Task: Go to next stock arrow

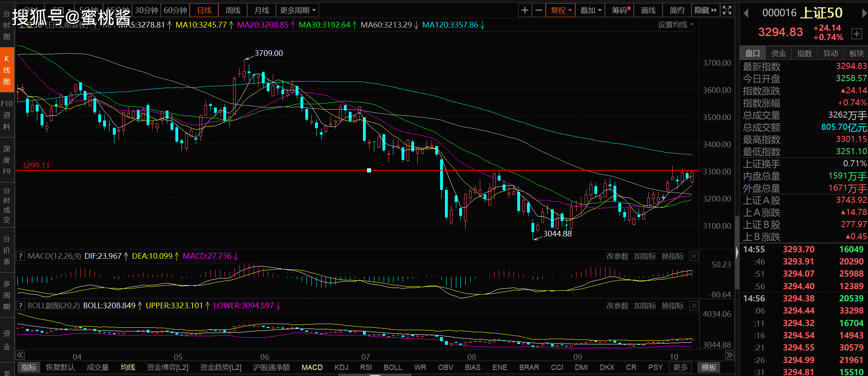Action: click(x=864, y=13)
